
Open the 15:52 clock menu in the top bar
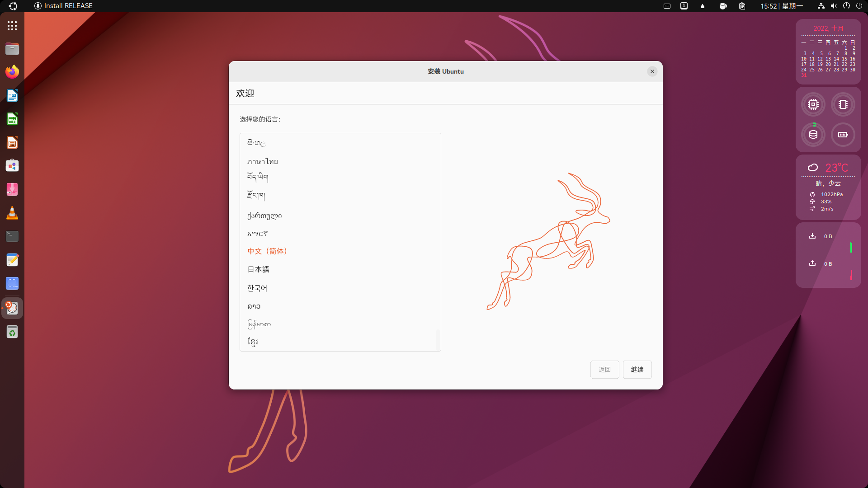781,6
